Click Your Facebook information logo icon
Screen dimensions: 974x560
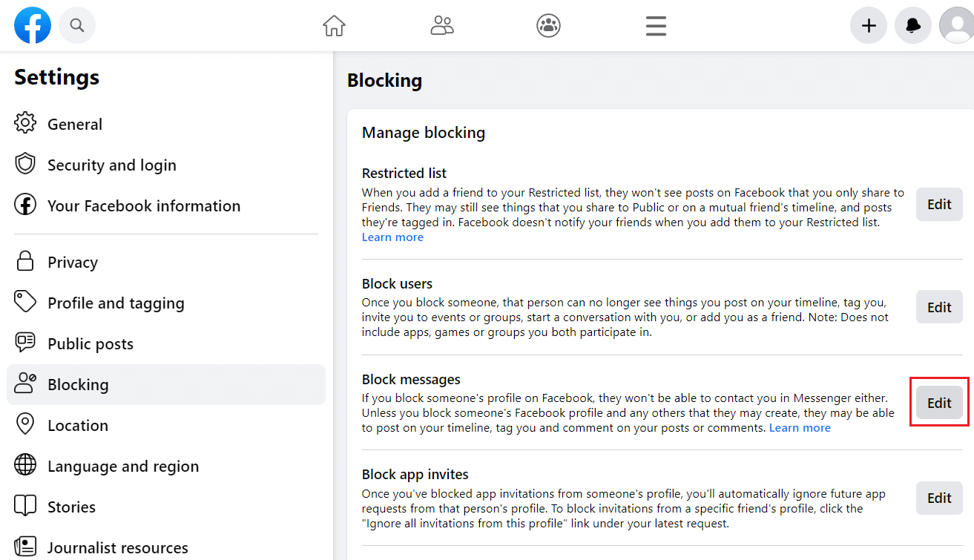pyautogui.click(x=25, y=205)
